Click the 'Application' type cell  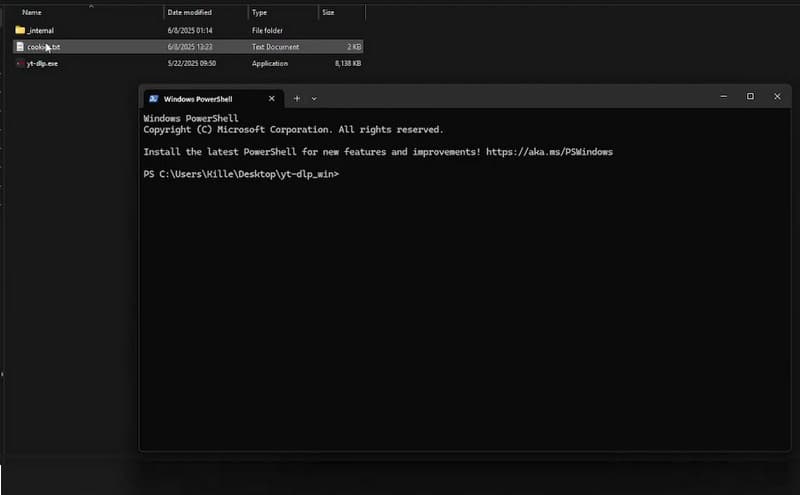[x=270, y=63]
